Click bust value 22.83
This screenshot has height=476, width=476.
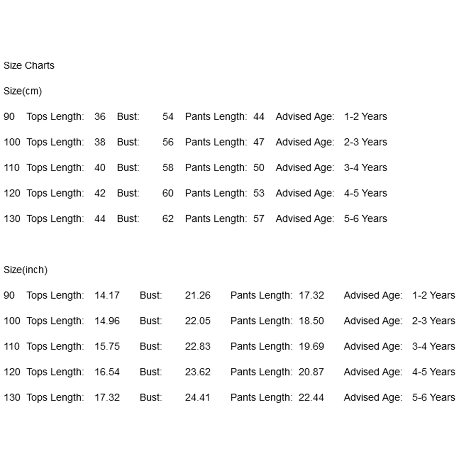tap(198, 347)
